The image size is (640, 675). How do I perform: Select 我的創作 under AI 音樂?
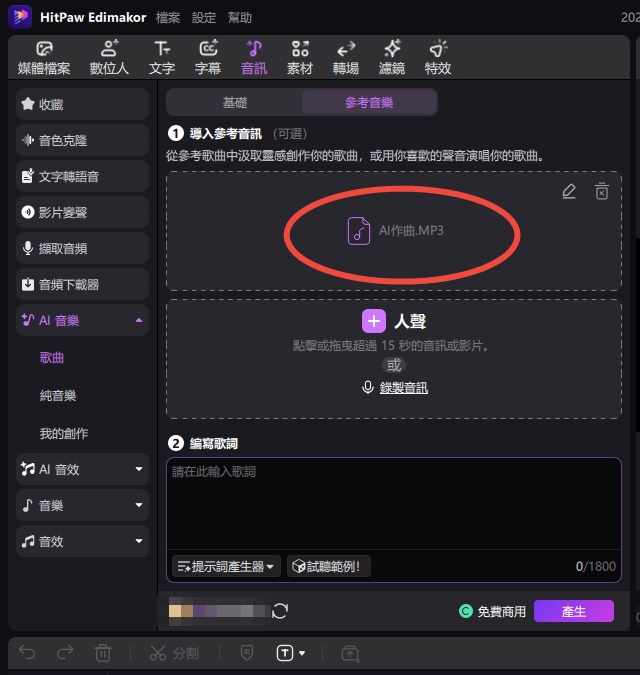(x=64, y=433)
